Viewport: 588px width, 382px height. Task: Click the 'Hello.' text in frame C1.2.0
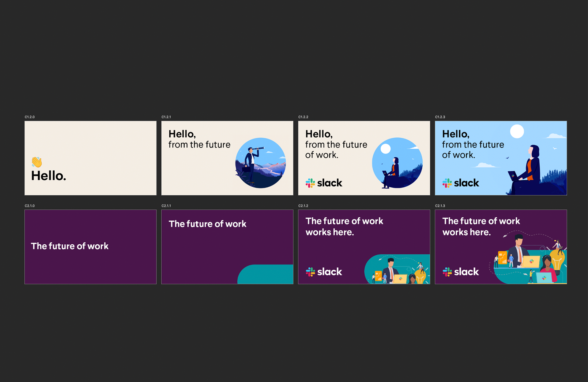tap(49, 176)
